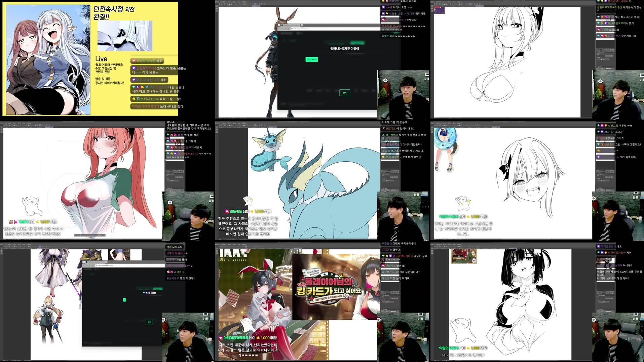644x362 pixels.
Task: Click the 과도키도 님이 1,000후원 donation alert
Action: tap(249, 211)
